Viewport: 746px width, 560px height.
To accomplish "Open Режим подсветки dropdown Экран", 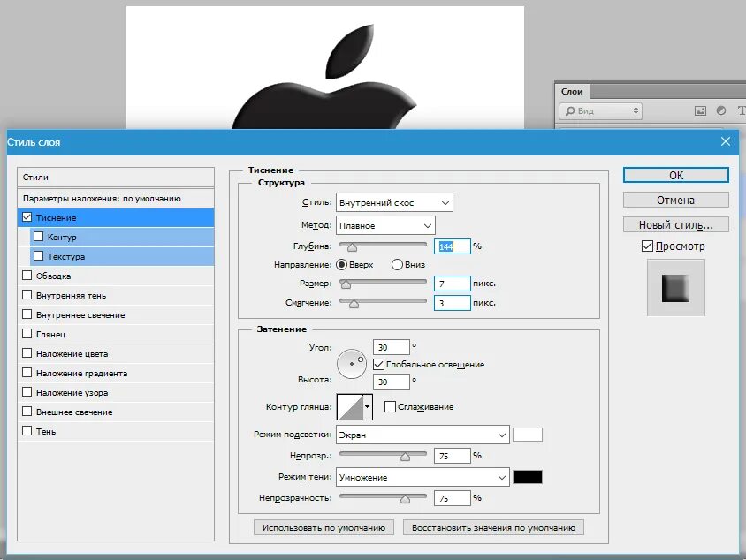I will pyautogui.click(x=422, y=435).
